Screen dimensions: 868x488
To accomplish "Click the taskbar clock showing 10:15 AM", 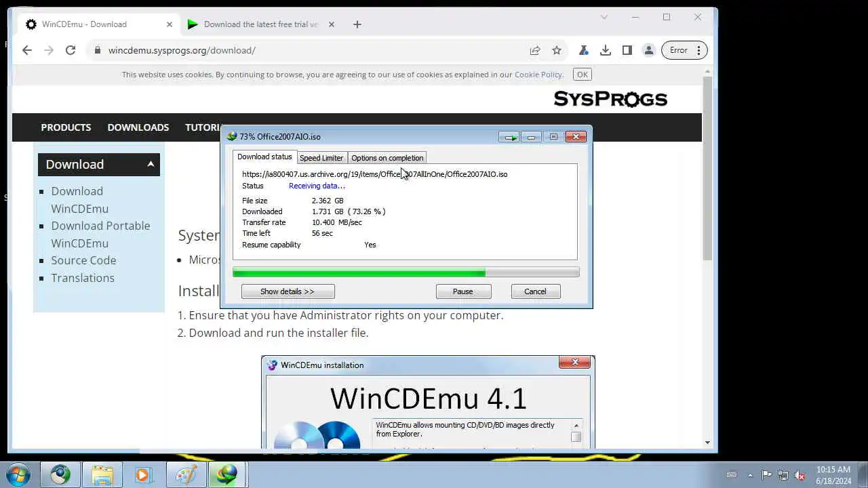I will coord(833,474).
